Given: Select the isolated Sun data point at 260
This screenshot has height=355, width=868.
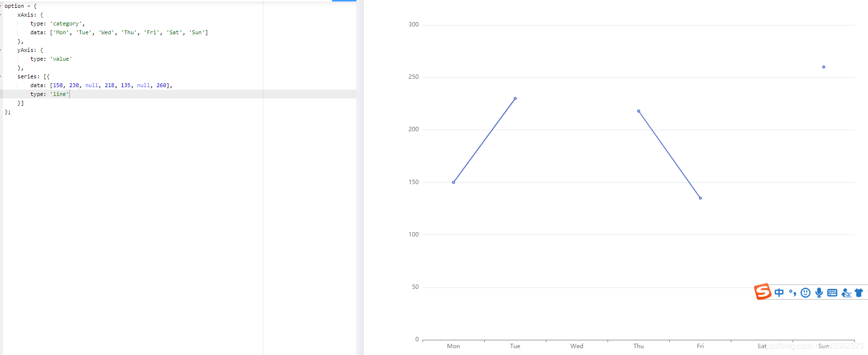Looking at the screenshot, I should pyautogui.click(x=823, y=67).
